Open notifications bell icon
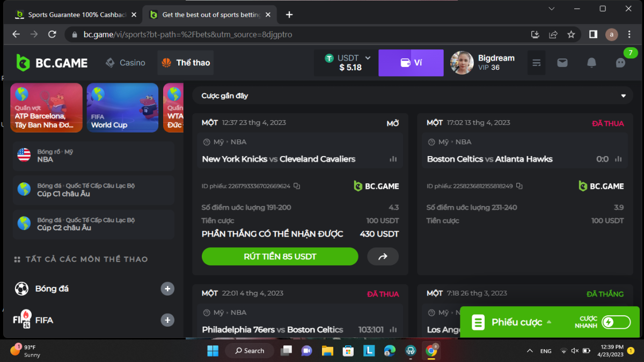 591,63
